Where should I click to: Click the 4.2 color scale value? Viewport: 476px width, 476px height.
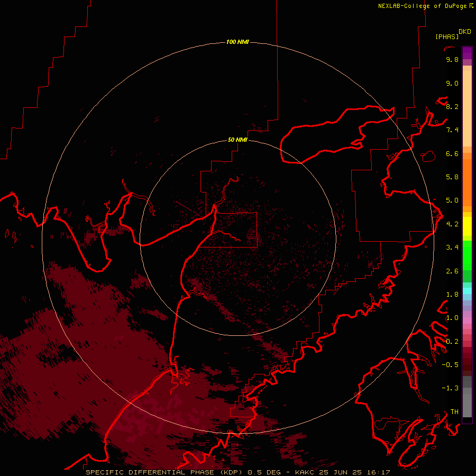click(x=452, y=224)
